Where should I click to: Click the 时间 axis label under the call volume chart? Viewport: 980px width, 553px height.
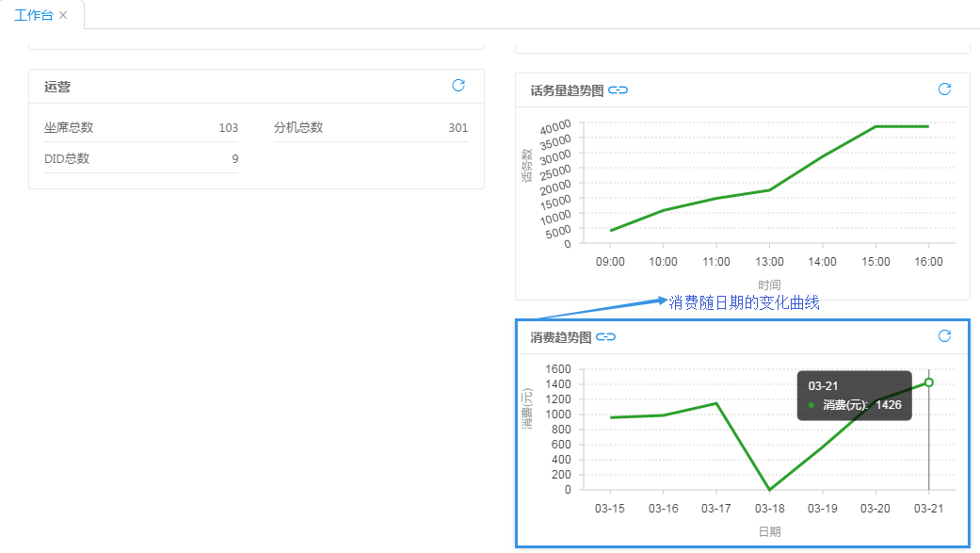coord(768,285)
